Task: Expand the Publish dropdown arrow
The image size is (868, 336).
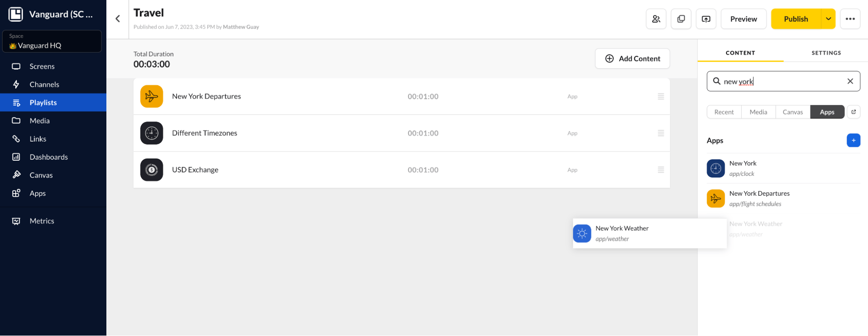Action: coord(828,19)
